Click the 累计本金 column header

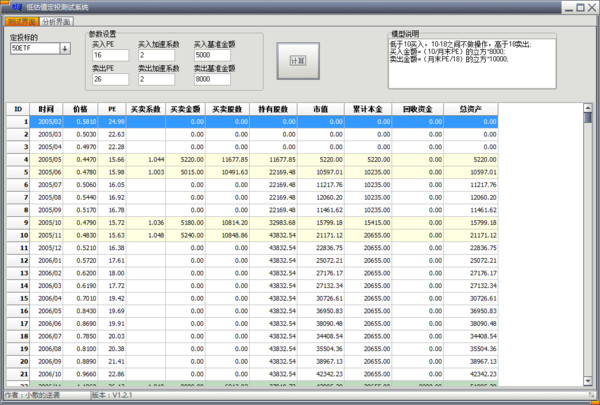[368, 109]
